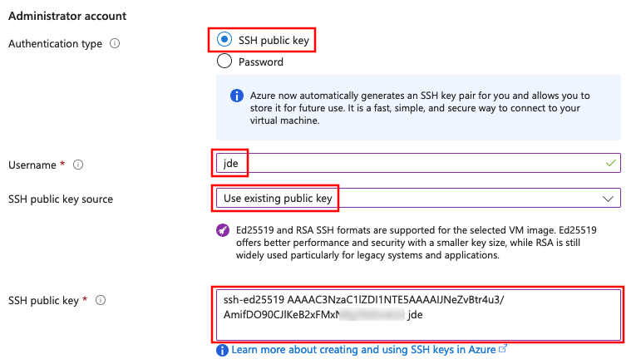Click info icon beside SSH public key label

tap(102, 299)
